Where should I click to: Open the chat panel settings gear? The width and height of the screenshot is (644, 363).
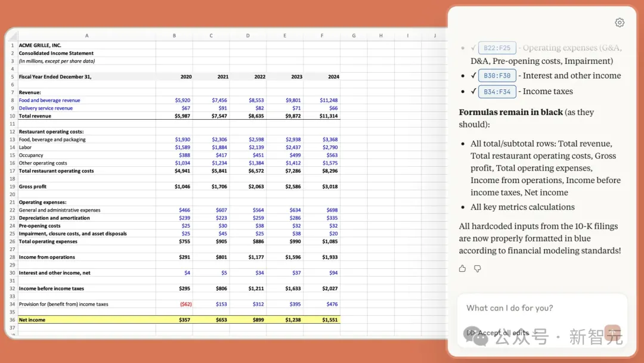[620, 23]
